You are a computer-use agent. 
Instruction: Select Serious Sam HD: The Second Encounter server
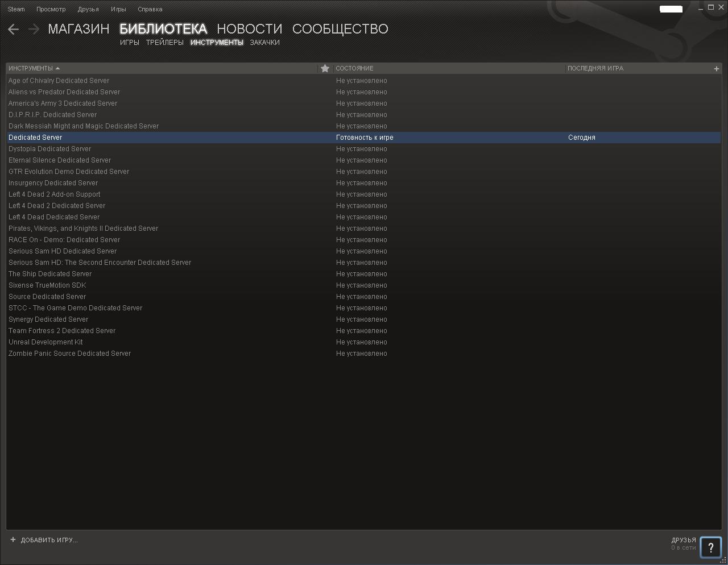coord(363,263)
